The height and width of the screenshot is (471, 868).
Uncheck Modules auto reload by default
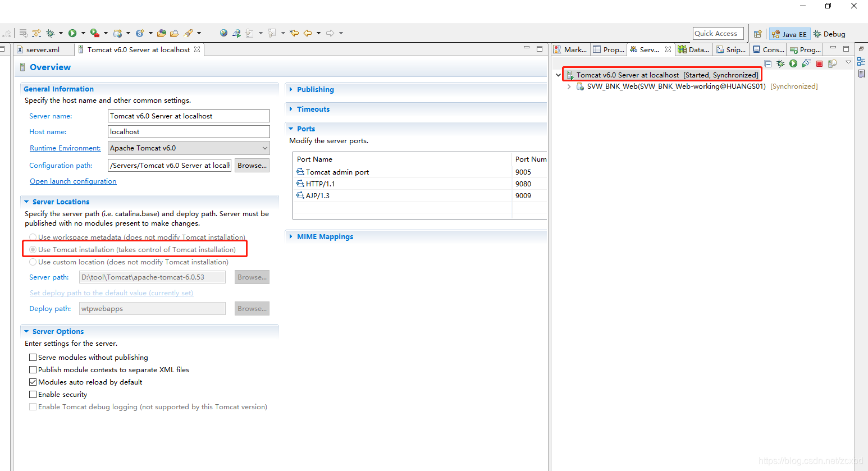[33, 382]
